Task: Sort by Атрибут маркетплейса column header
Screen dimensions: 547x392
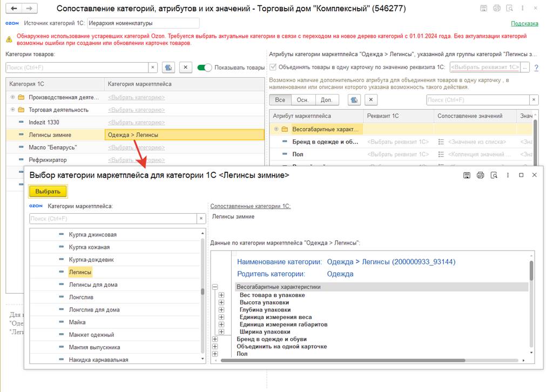Action: [x=316, y=116]
